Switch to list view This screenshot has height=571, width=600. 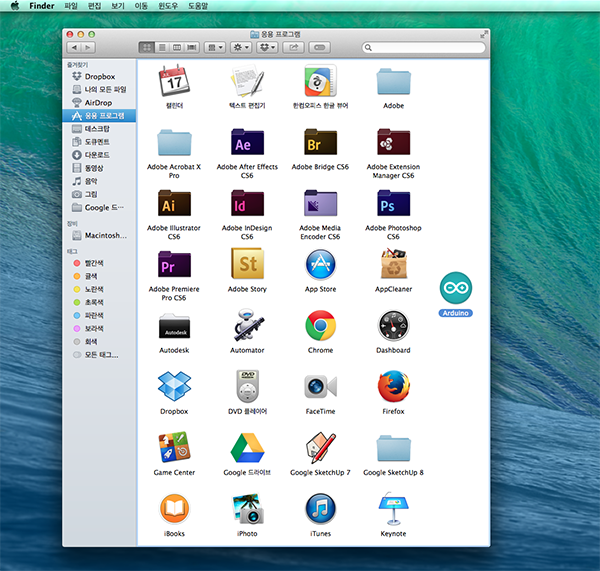tap(162, 47)
